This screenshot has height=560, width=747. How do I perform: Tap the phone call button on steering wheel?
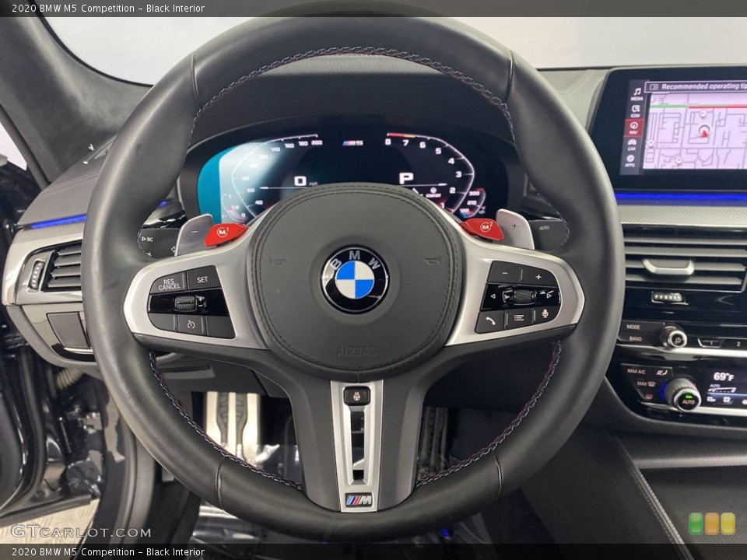(491, 321)
